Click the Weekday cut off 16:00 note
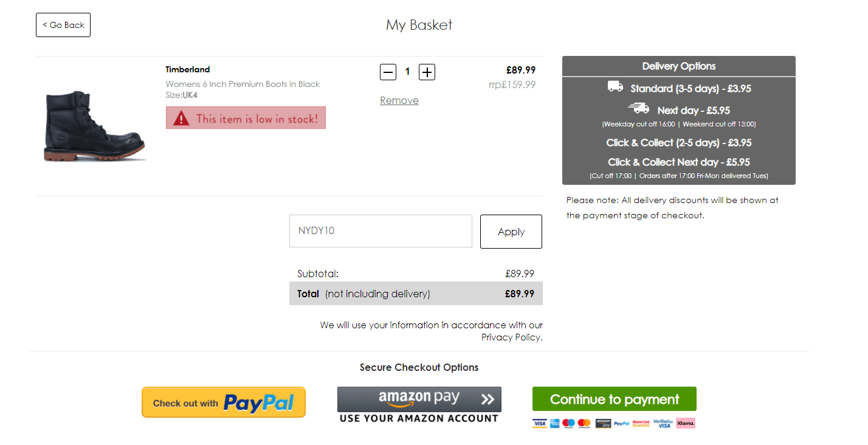This screenshot has width=868, height=445. 679,124
